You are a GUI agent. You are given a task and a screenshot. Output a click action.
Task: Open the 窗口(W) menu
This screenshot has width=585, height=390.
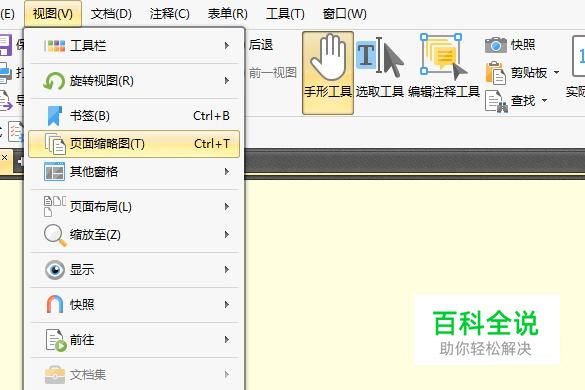tap(344, 14)
